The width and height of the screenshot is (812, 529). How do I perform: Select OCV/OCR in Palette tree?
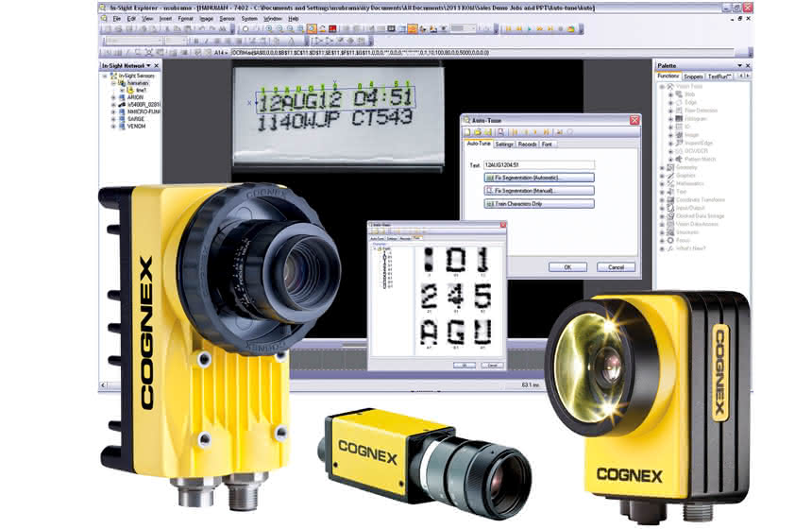[696, 151]
